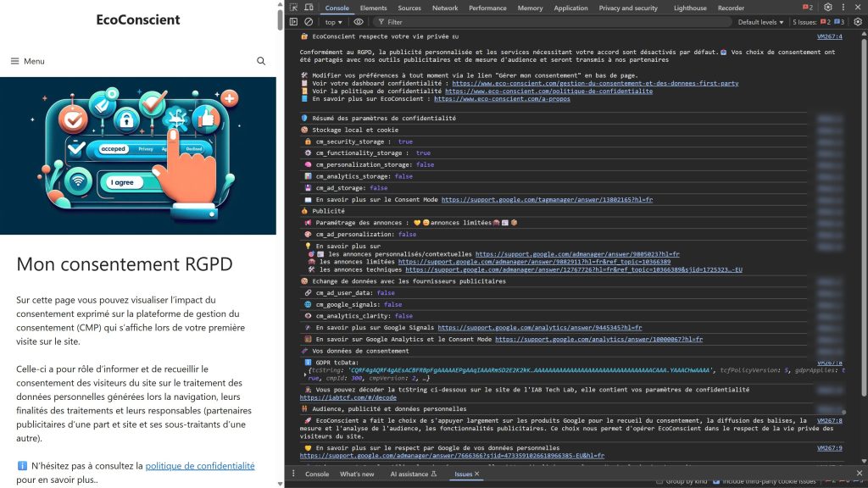Select the drawer Console tab
This screenshot has width=868, height=488.
tap(317, 474)
